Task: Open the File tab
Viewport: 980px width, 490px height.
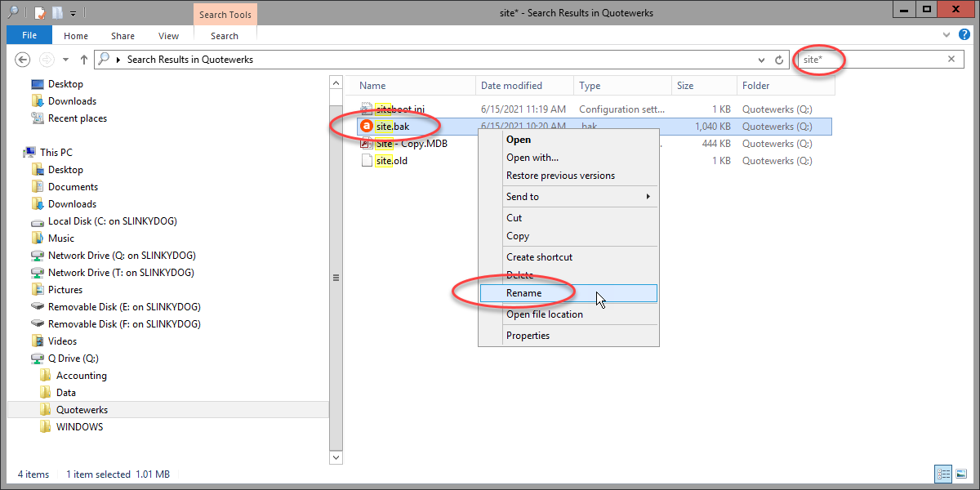Action: pyautogui.click(x=29, y=35)
